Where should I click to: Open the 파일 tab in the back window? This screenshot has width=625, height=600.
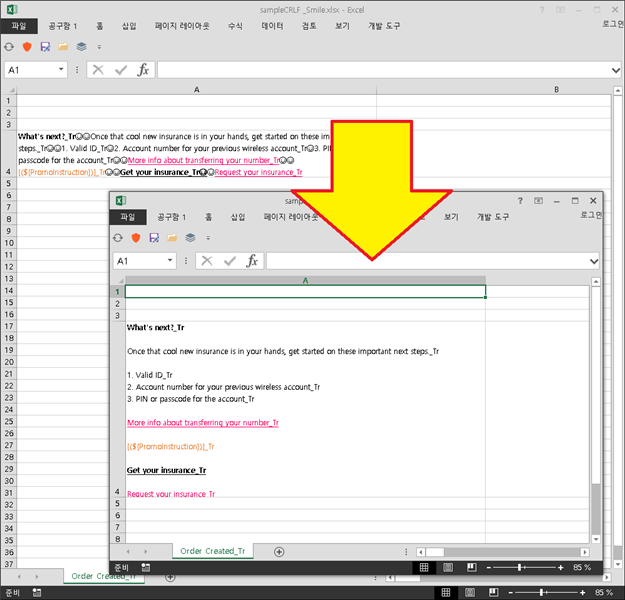[x=19, y=26]
